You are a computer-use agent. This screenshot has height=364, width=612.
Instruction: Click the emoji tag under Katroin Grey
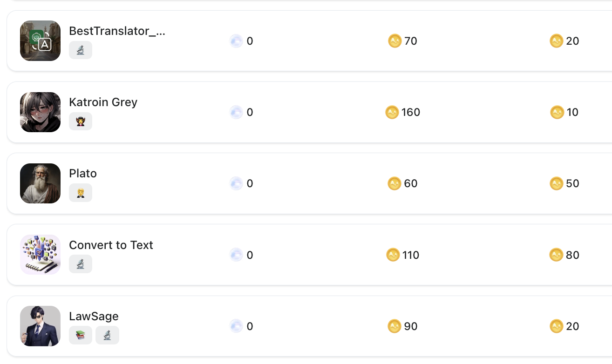(x=81, y=121)
